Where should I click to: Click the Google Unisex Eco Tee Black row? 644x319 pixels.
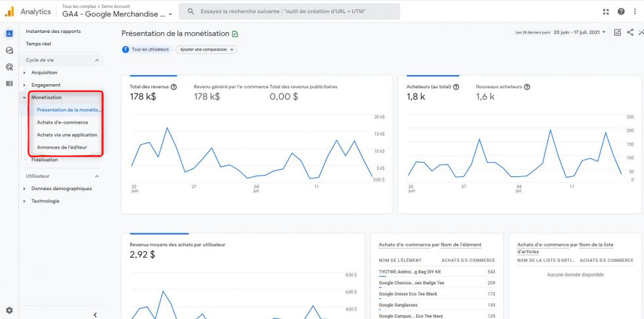click(x=436, y=295)
